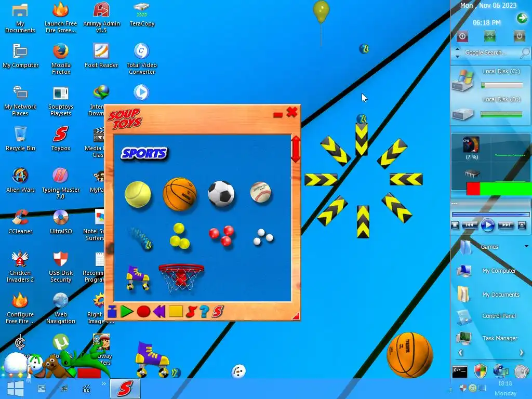The height and width of the screenshot is (399, 532).
Task: Choose the three white balls toy
Action: pos(263,237)
